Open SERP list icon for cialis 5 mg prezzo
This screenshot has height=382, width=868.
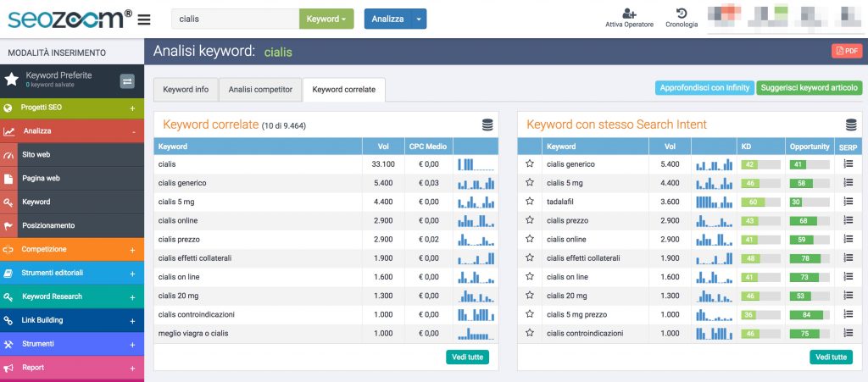pos(848,314)
